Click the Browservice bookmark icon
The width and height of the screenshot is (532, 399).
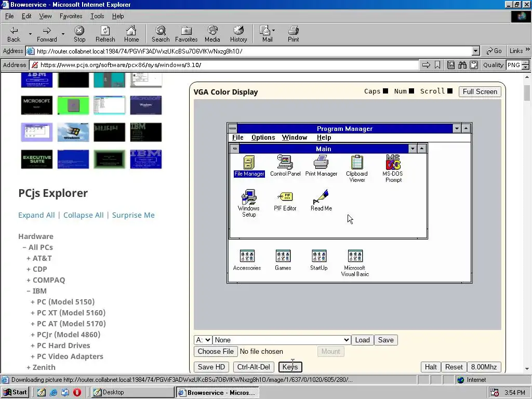pos(437,65)
